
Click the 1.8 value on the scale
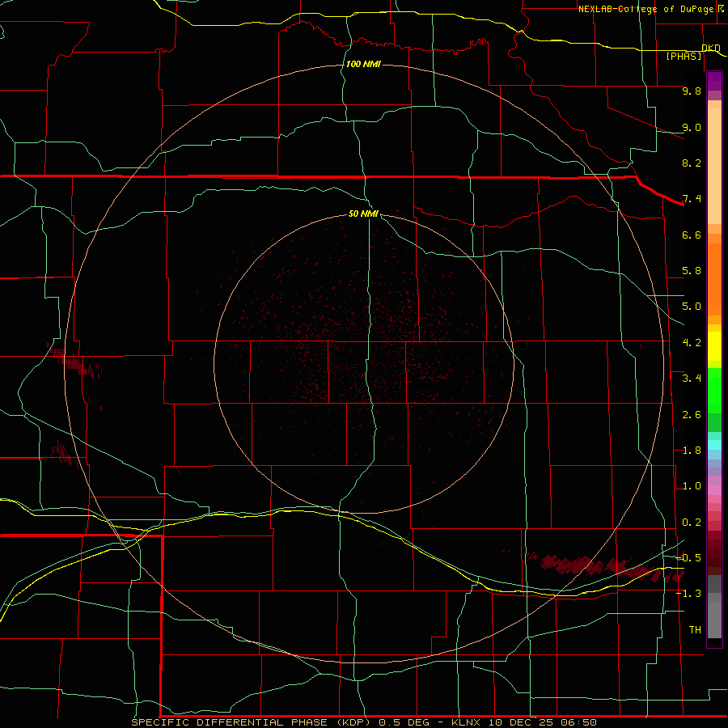pos(692,451)
